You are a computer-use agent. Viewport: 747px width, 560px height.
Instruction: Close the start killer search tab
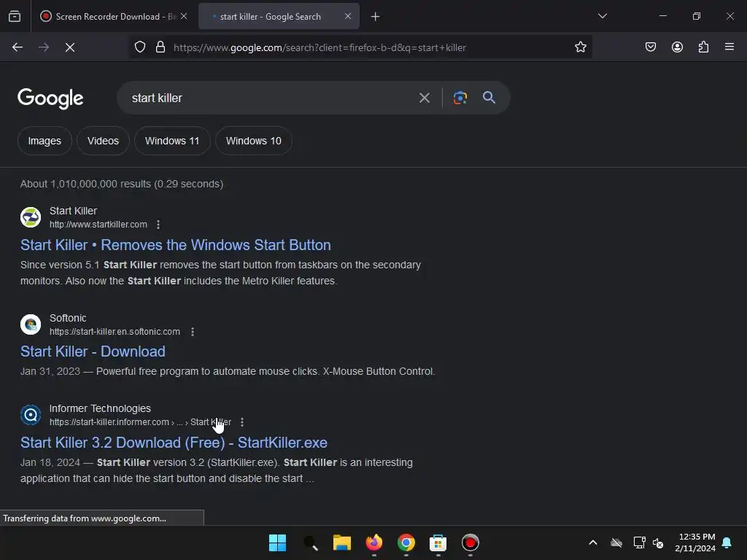click(348, 16)
